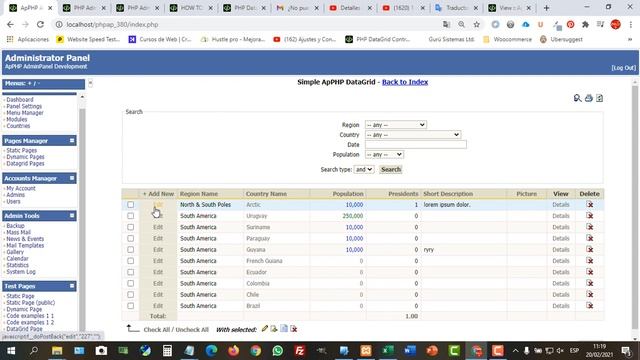640x360 pixels.
Task: Collapse the Test Pages section
Action: pos(72,286)
